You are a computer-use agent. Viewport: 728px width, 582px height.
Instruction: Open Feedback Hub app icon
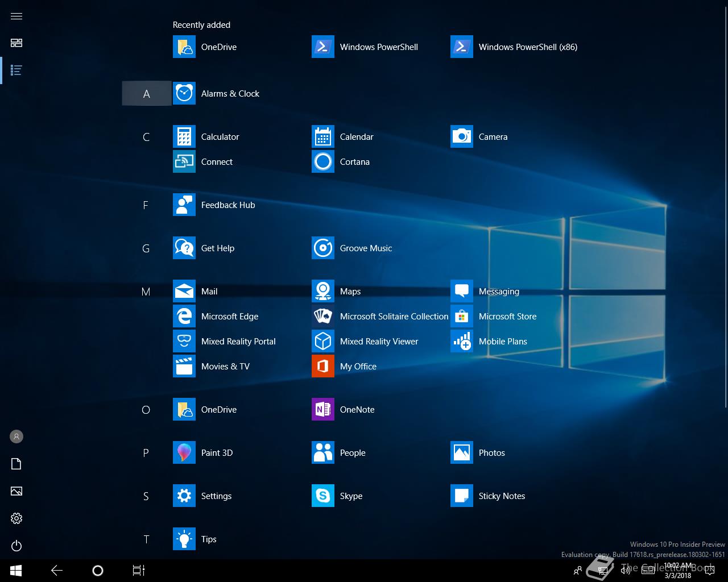coord(184,205)
